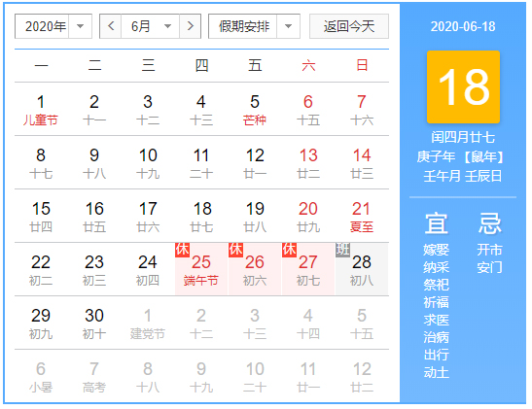Click the 返回今天 button
Screen dimensions: 532x409
(x=349, y=26)
